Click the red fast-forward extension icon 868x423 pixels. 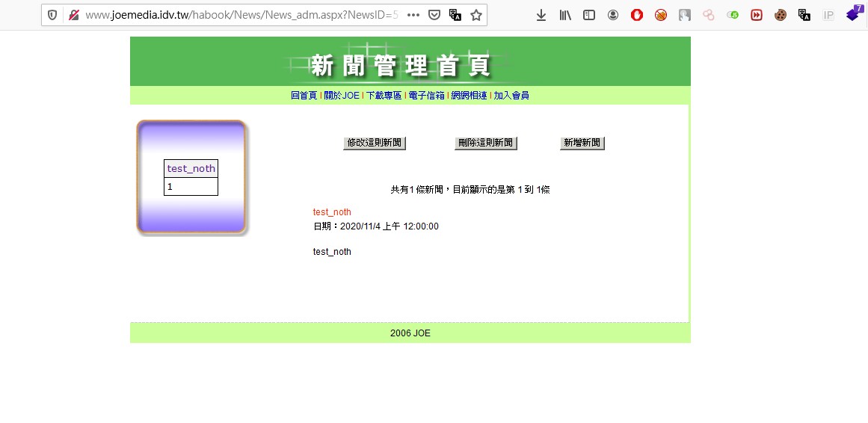757,16
